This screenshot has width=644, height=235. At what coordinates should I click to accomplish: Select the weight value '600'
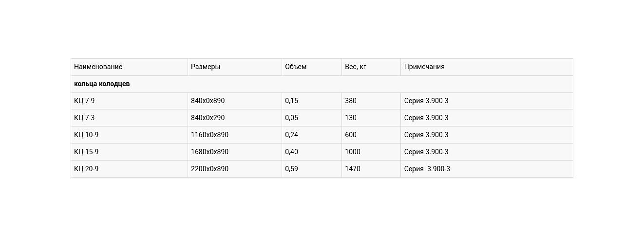click(351, 135)
